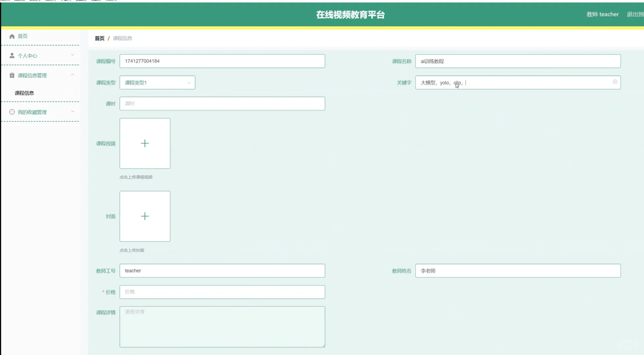
Task: Expand the 个人中心 menu chevron
Action: 73,55
